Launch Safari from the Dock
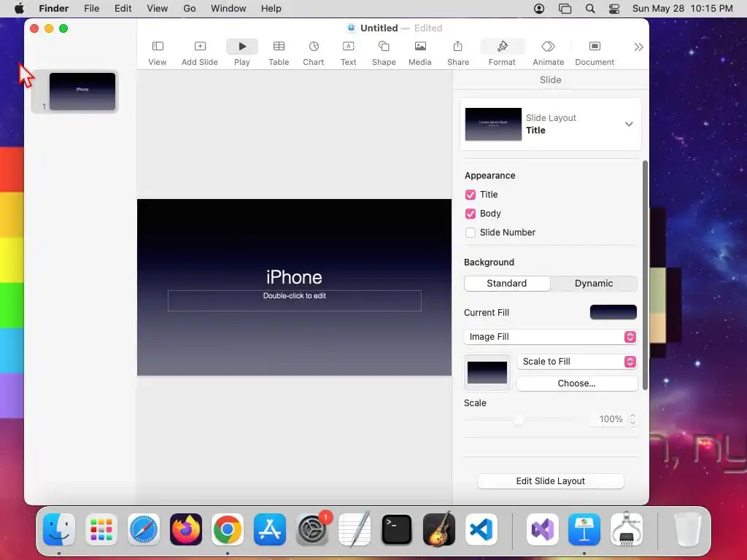Image resolution: width=747 pixels, height=560 pixels. (x=144, y=529)
